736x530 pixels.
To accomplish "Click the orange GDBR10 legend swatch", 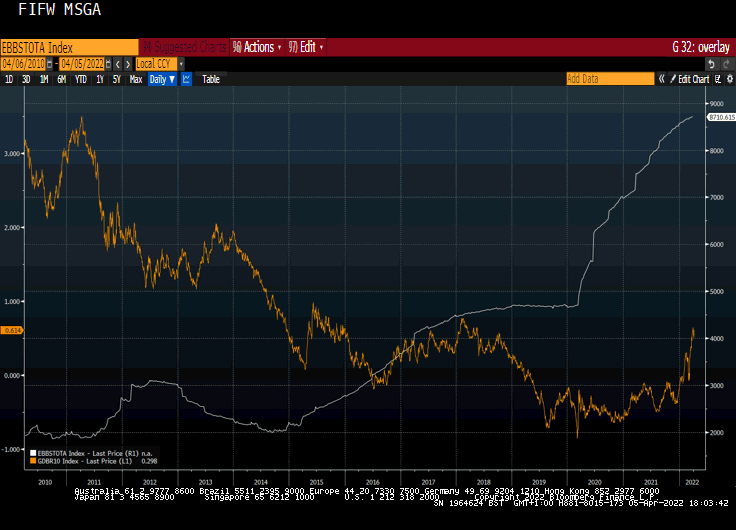I will (x=33, y=461).
